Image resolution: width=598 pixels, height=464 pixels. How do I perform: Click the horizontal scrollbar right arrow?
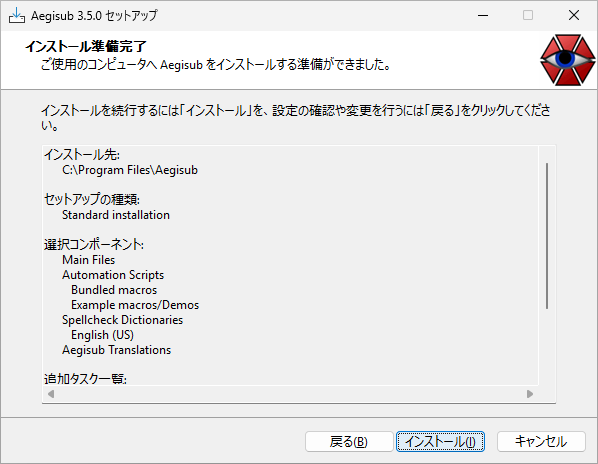530,394
